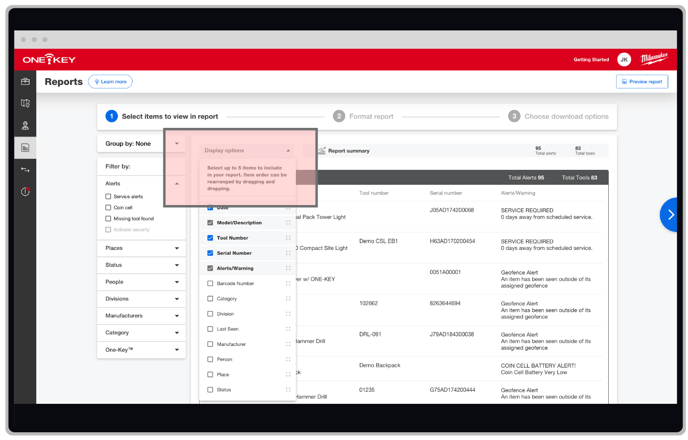This screenshot has width=688, height=440.
Task: Click tool number Demo CSL EB1
Action: point(378,241)
